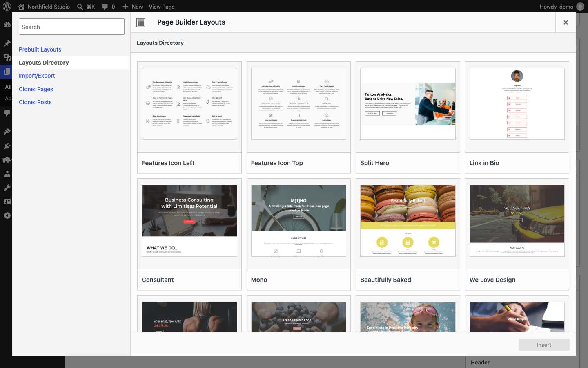Click the home icon beside Northfield Studio
Viewport: 588px width, 368px height.
click(21, 7)
